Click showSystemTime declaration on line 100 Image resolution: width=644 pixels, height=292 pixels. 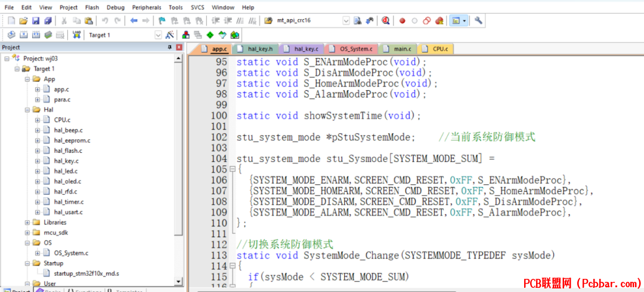(343, 116)
